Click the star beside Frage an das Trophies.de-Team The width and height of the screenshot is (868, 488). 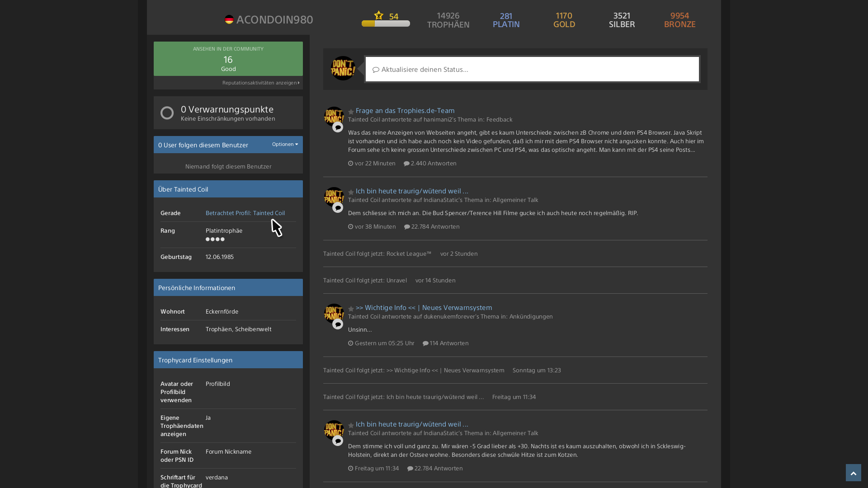point(351,112)
